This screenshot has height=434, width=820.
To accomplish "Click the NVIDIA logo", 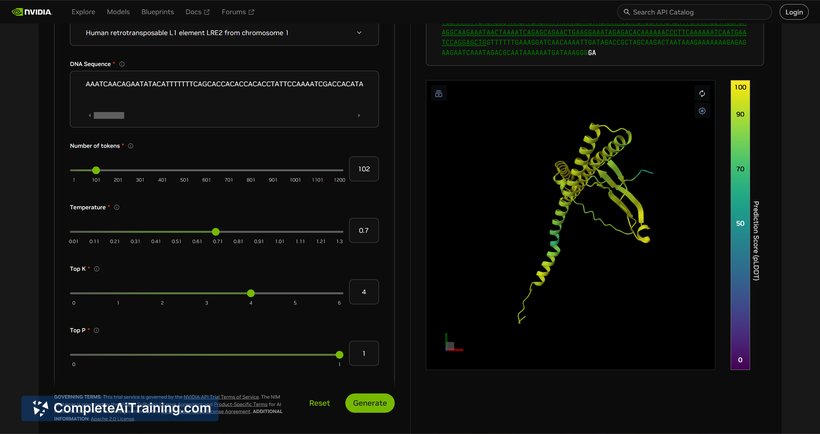I will pyautogui.click(x=31, y=12).
